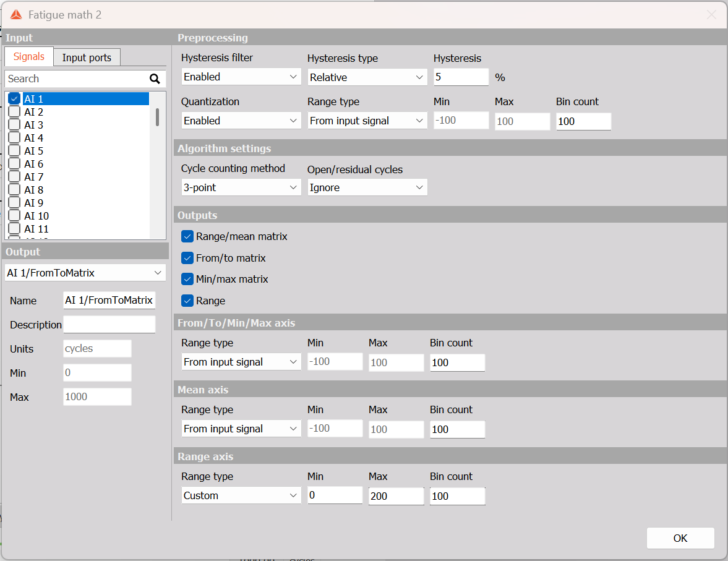The image size is (728, 561).
Task: Click Range axis Min field
Action: pos(335,495)
